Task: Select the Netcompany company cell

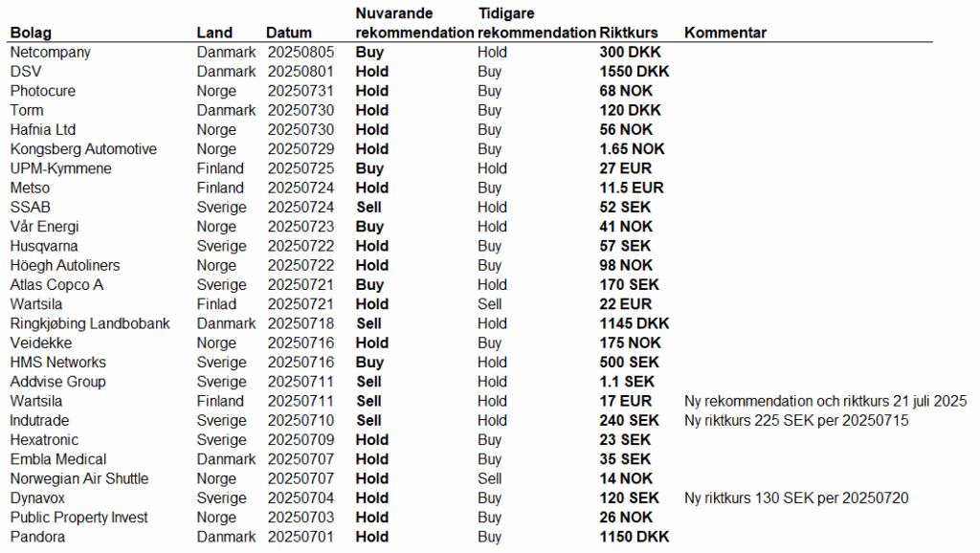Action: click(51, 53)
